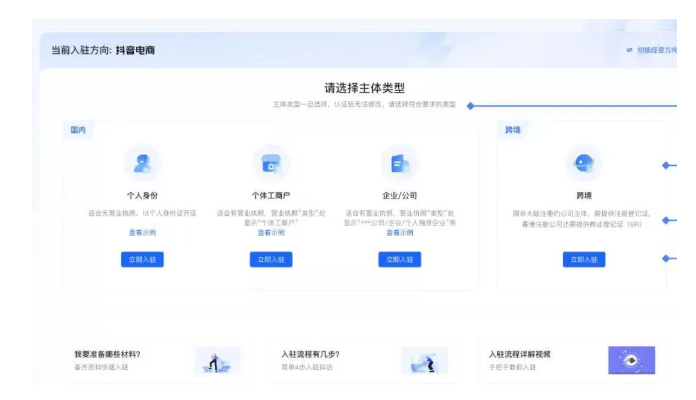This screenshot has width=696, height=400.
Task: Select the 国内 category tag
Action: point(78,130)
